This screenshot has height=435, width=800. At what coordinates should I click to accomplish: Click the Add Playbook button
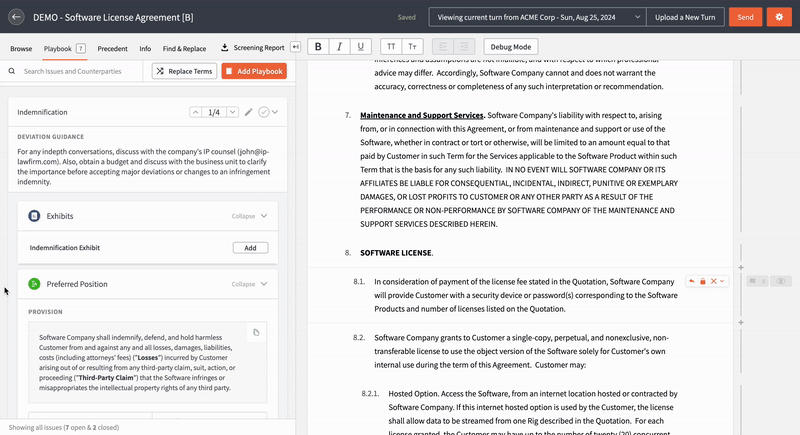[254, 71]
